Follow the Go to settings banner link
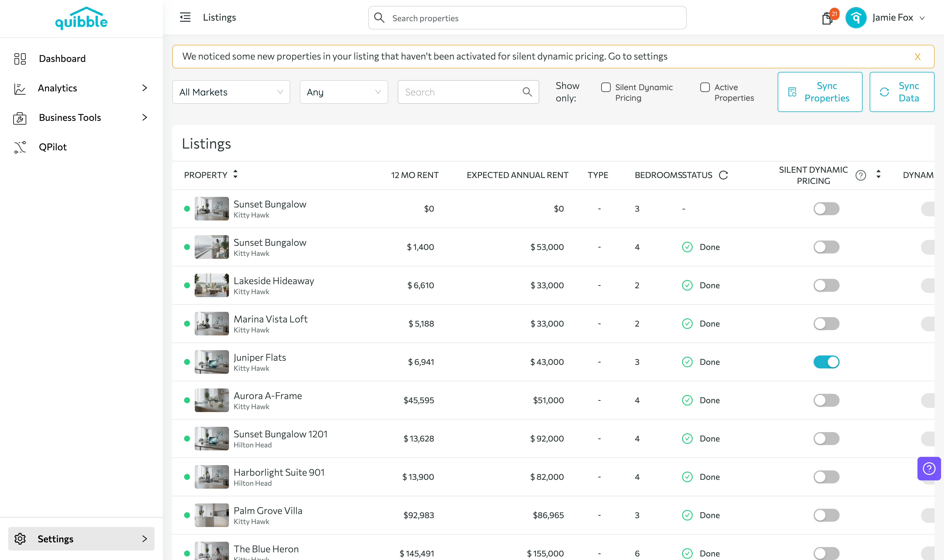944x560 pixels. pos(638,56)
